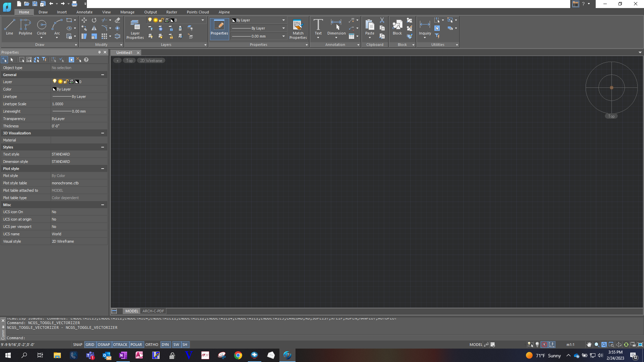Image resolution: width=644 pixels, height=362 pixels.
Task: Click the Top view label button
Action: pos(129,61)
